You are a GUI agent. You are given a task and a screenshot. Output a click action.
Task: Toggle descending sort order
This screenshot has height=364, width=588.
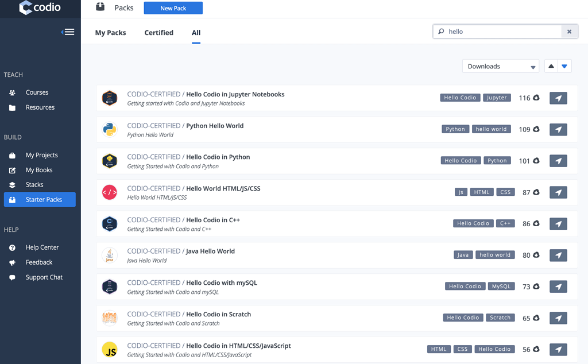point(564,66)
